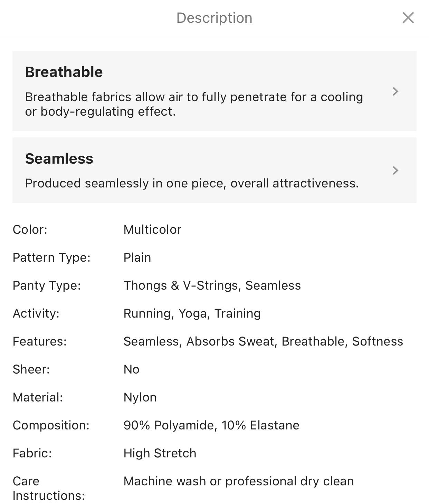
Task: Select Thongs & V-Strings, Seamless panty type value
Action: (212, 285)
